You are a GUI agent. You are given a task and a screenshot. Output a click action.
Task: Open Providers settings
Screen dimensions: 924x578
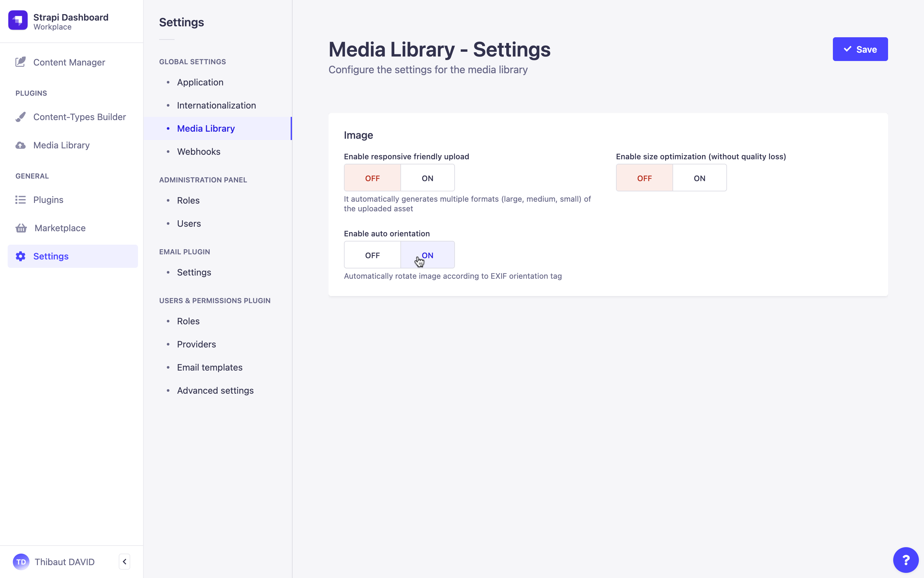197,344
